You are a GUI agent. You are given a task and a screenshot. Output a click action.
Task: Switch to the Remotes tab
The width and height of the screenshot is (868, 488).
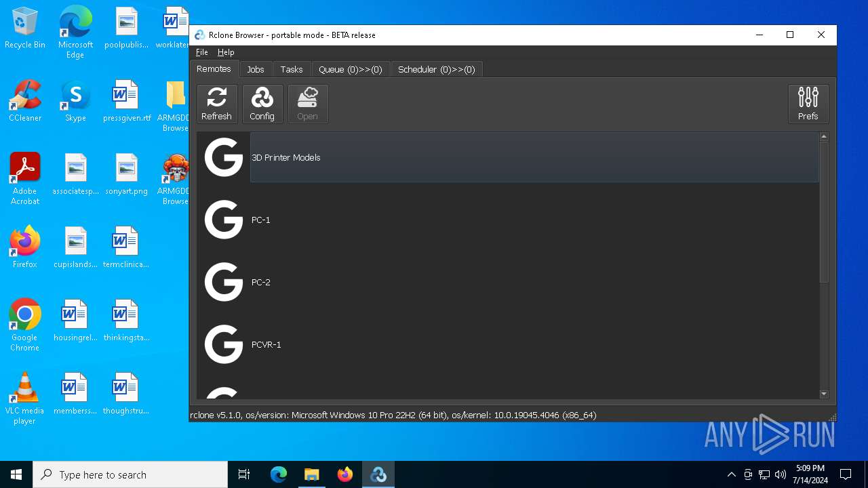[x=214, y=68]
